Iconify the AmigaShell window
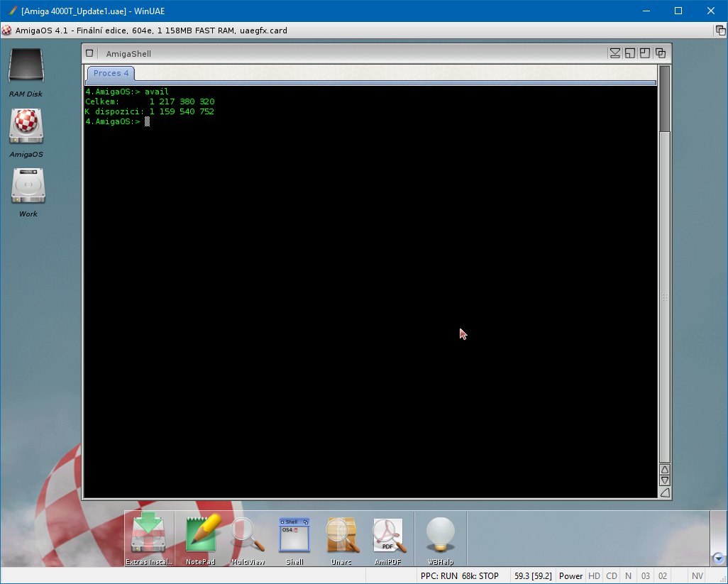Viewport: 728px width, 584px height. [615, 53]
